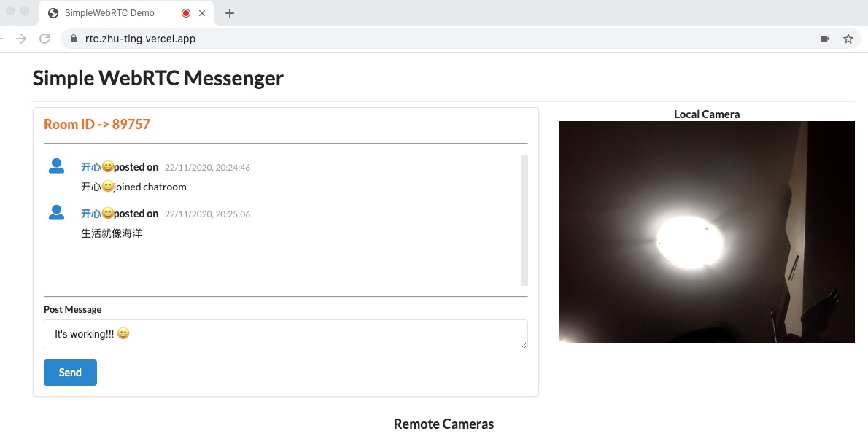Click the red recording indicator on the tab
The width and height of the screenshot is (868, 447).
pos(185,12)
